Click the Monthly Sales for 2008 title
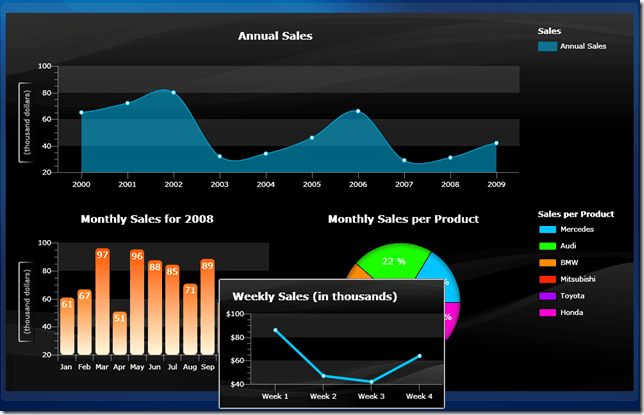Screen dimensions: 644x415 (147, 219)
